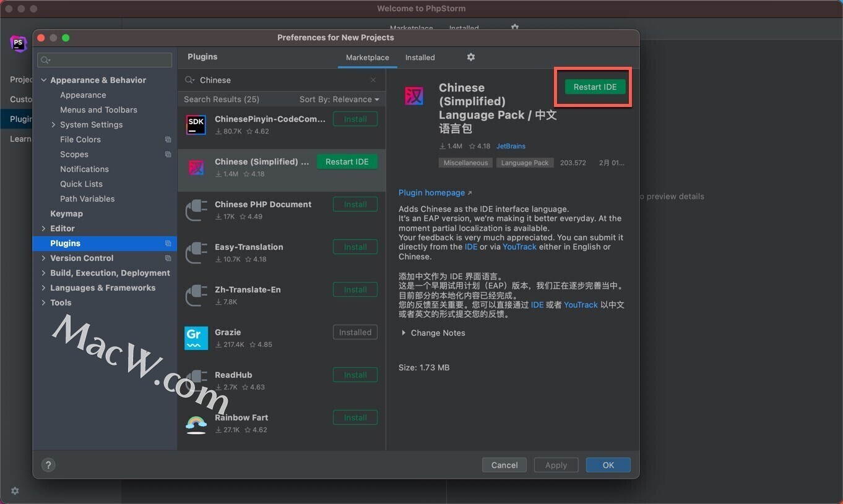
Task: Open help via the question mark button
Action: pos(48,465)
